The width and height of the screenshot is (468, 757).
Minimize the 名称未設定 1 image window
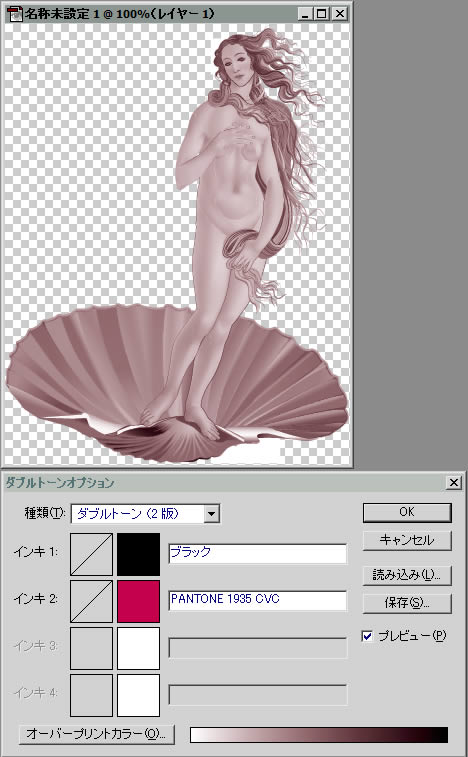point(304,14)
